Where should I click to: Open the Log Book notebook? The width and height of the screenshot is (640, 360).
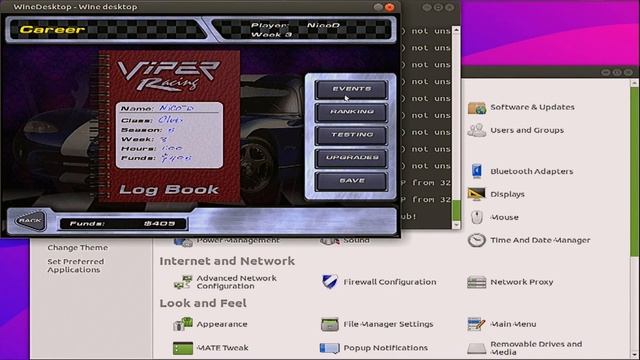click(x=169, y=127)
